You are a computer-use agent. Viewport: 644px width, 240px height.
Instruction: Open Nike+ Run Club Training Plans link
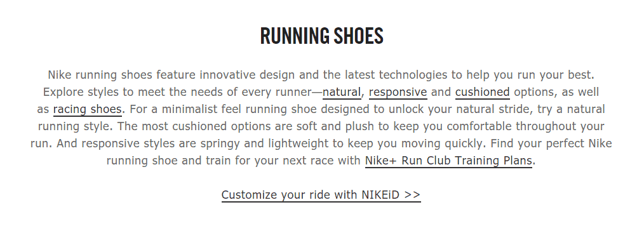[x=448, y=161]
